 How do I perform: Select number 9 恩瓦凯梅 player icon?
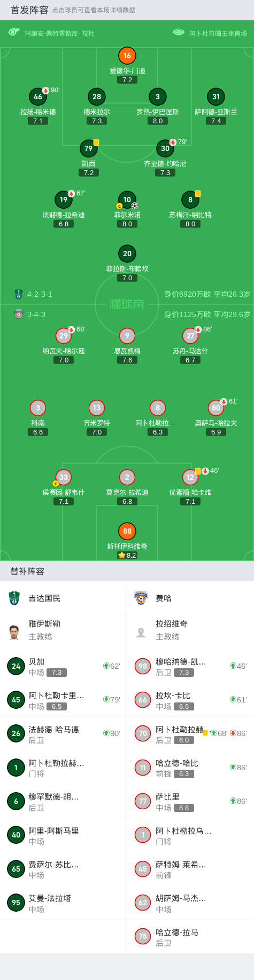[127, 336]
